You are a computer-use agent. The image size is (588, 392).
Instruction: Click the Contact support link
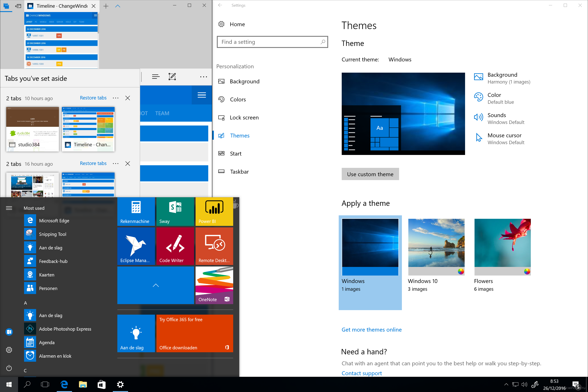361,373
